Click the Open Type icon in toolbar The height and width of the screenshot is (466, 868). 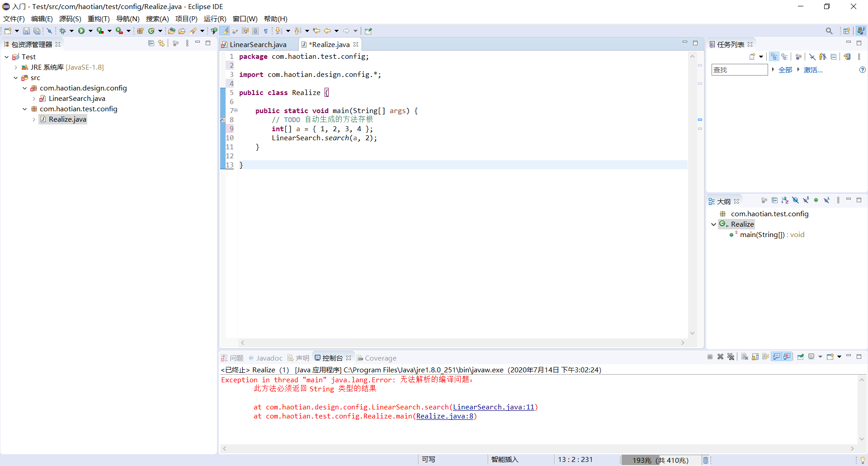point(171,31)
